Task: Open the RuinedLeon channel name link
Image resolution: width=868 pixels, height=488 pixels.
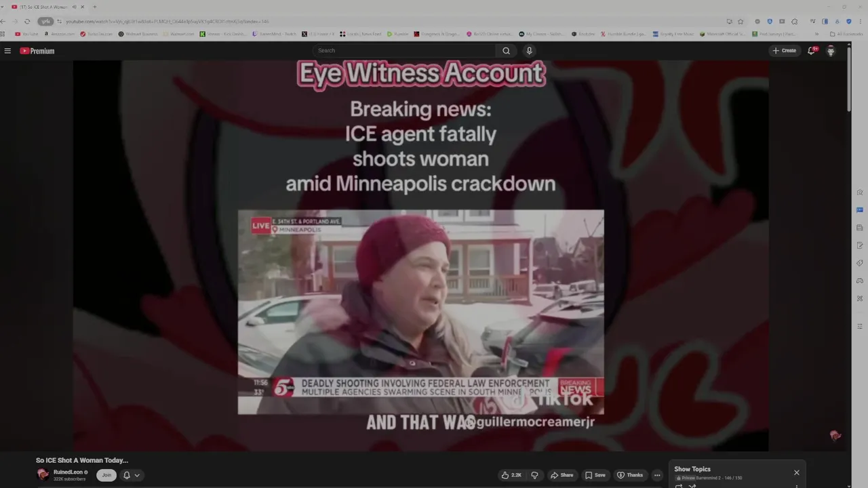Action: coord(68,472)
